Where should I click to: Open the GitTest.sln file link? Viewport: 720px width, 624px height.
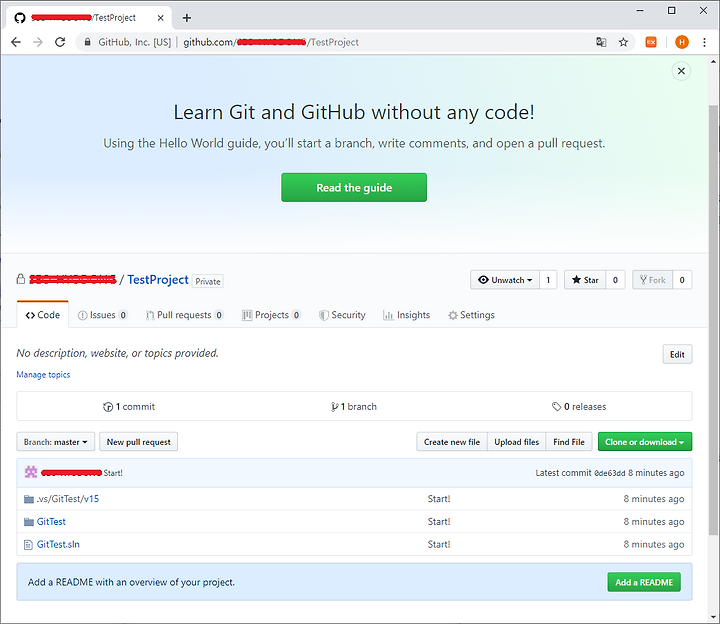[58, 545]
